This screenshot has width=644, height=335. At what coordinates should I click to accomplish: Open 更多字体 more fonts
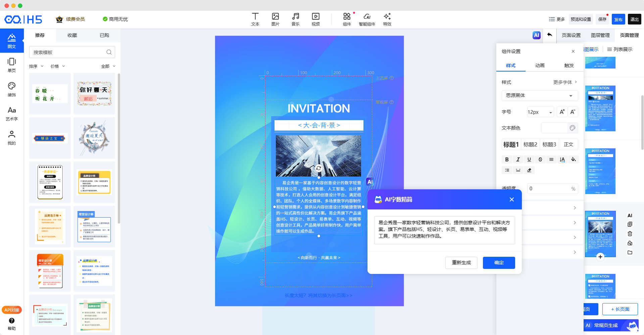(565, 82)
